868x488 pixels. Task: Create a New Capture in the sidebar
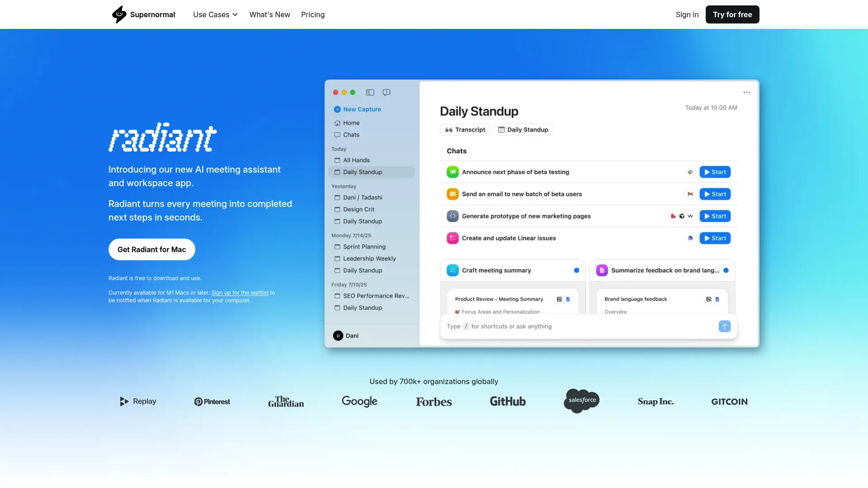[357, 109]
